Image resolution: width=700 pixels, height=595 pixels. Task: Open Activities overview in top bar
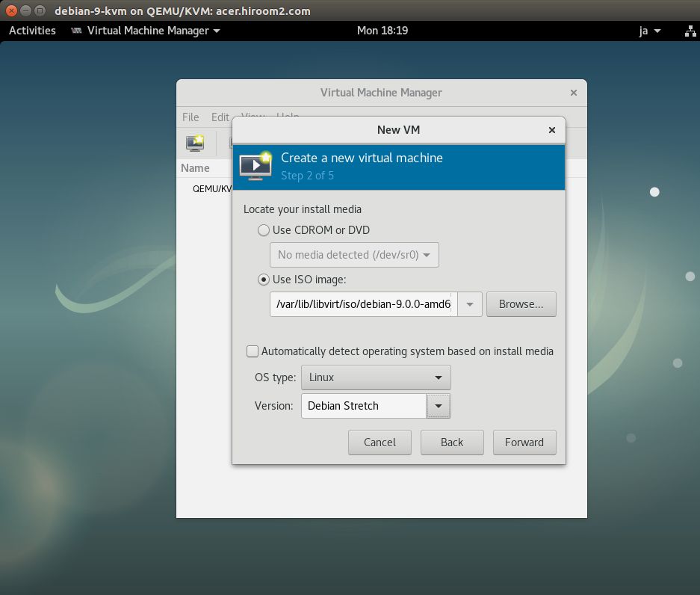click(x=32, y=31)
